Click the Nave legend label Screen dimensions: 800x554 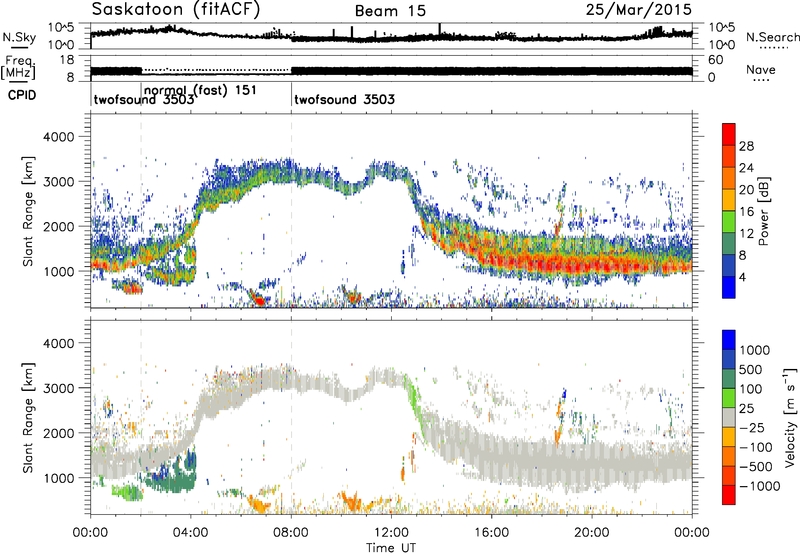pos(761,69)
